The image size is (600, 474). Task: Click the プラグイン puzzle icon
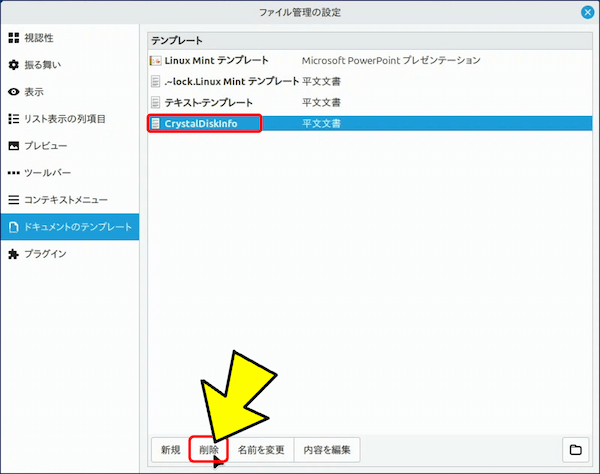(14, 254)
